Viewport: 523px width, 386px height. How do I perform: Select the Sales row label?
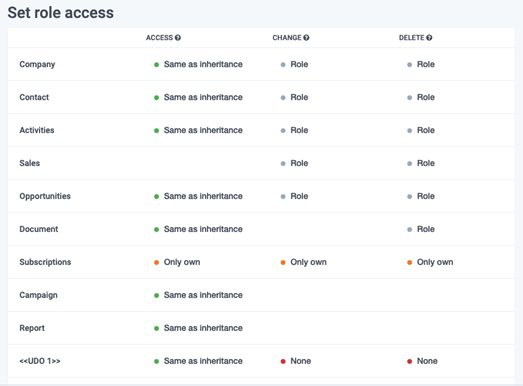pyautogui.click(x=30, y=163)
